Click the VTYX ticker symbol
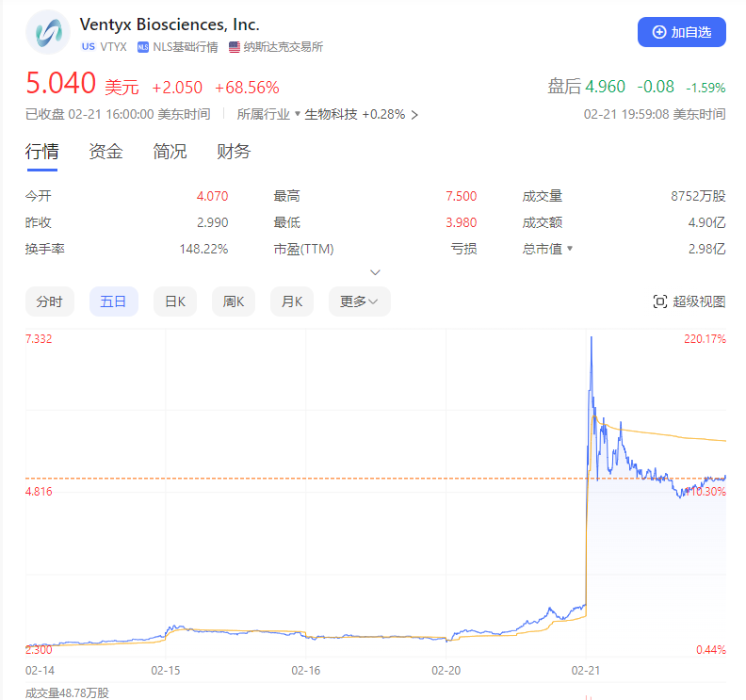The image size is (746, 700). [x=113, y=46]
